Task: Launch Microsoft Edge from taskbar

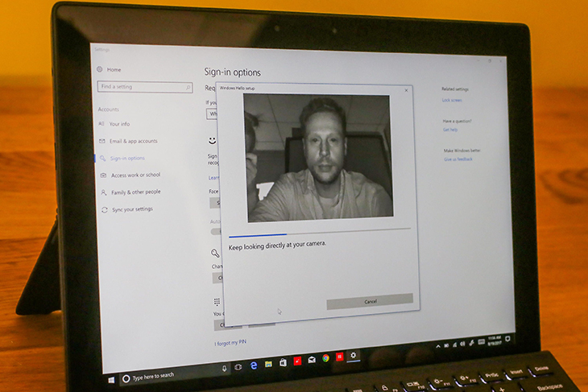Action: point(254,365)
